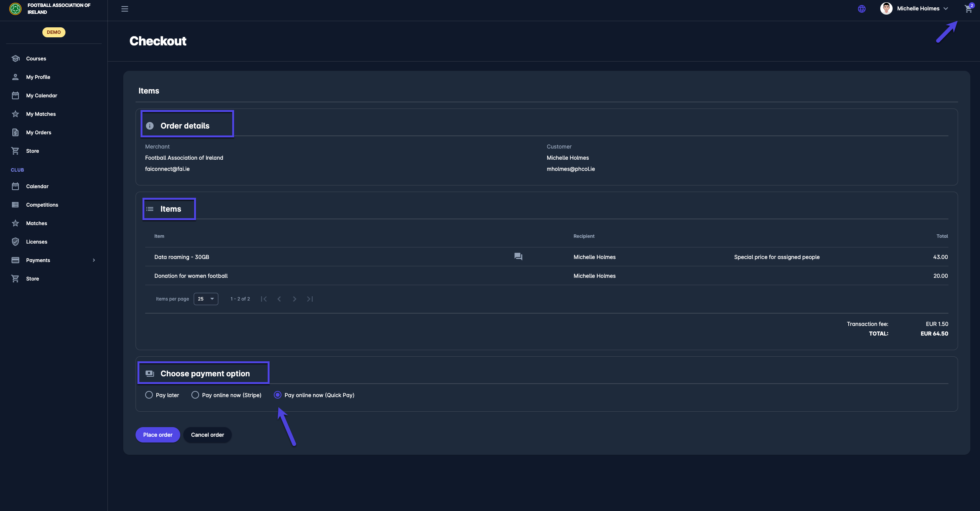Click the globe language icon
Image resolution: width=980 pixels, height=511 pixels.
click(x=862, y=8)
